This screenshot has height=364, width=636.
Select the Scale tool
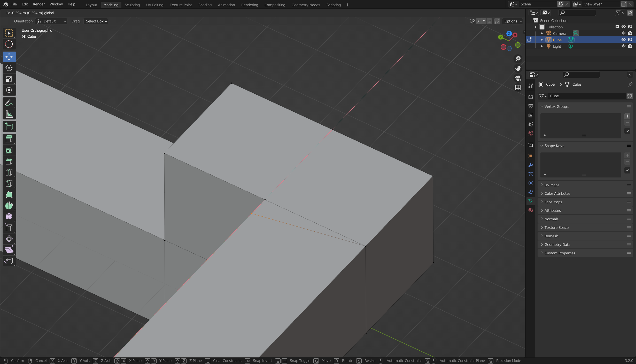pos(9,79)
